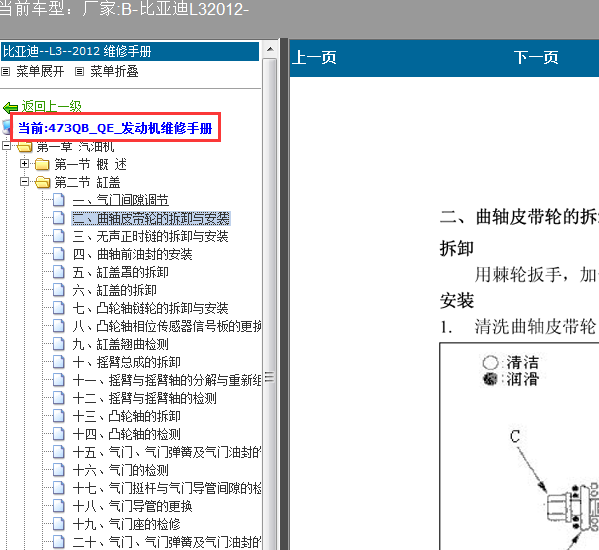
Task: Click the 第一节 概述 folder icon
Action: pos(42,164)
